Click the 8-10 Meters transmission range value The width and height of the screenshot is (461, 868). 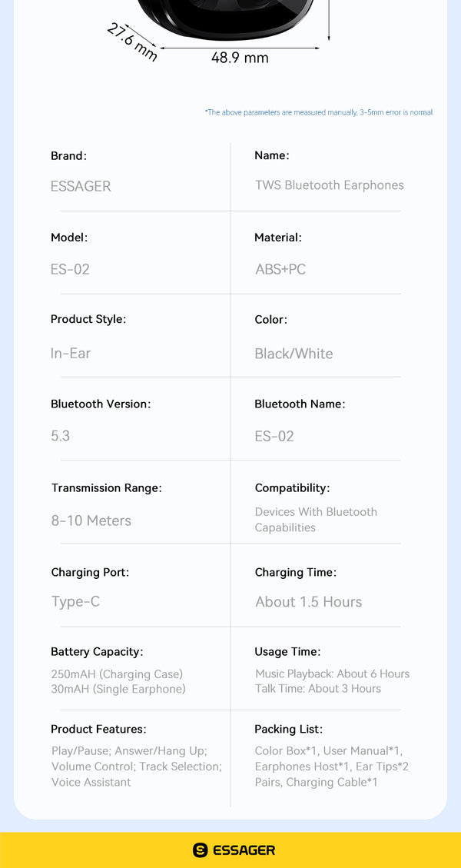[x=91, y=520]
